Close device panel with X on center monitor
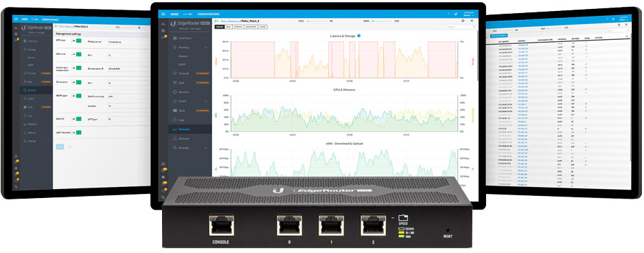644x253 pixels. click(472, 21)
